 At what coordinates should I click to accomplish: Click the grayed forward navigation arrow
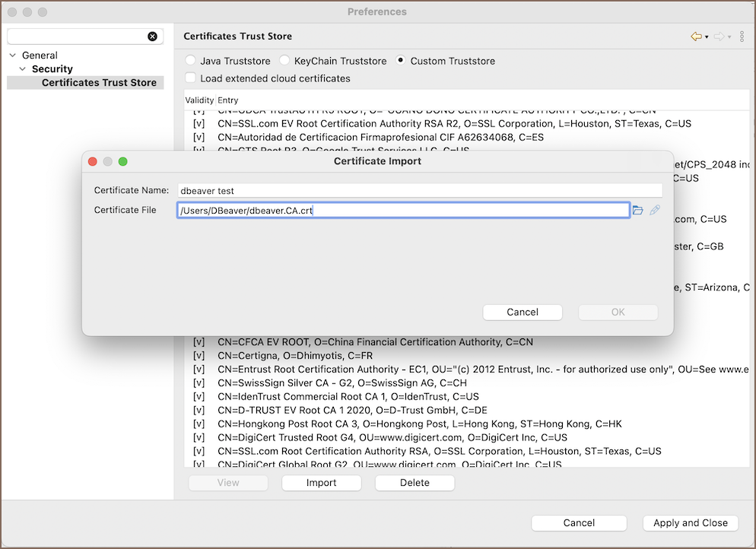[719, 36]
